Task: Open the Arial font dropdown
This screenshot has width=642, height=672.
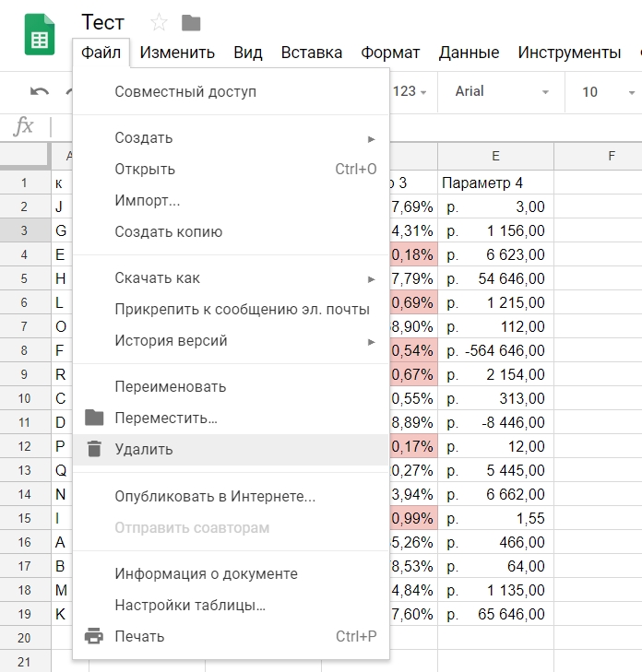Action: pos(503,91)
